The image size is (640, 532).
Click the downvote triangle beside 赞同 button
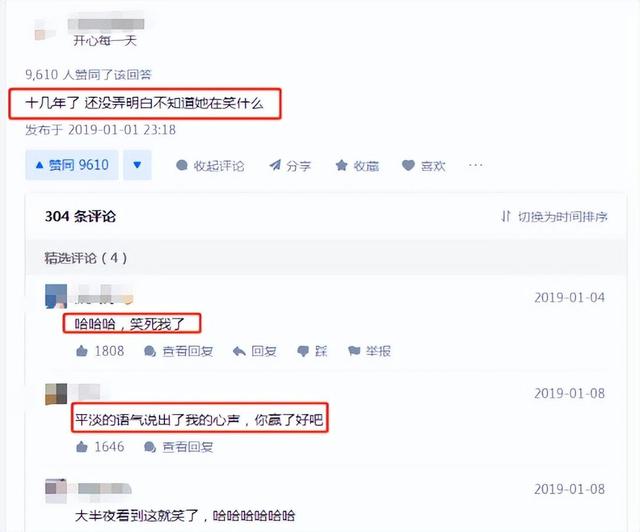click(x=138, y=165)
